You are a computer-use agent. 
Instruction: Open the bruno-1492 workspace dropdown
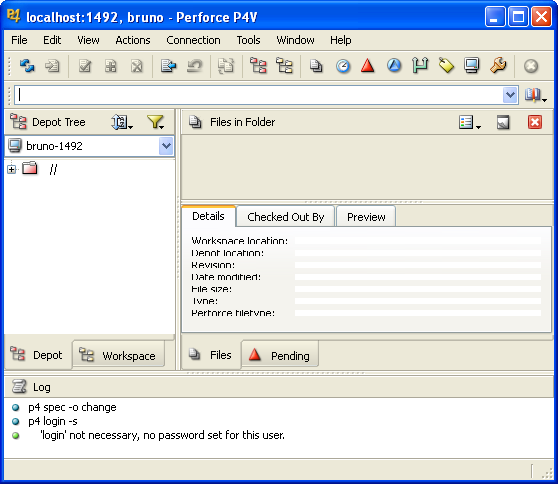click(x=166, y=146)
